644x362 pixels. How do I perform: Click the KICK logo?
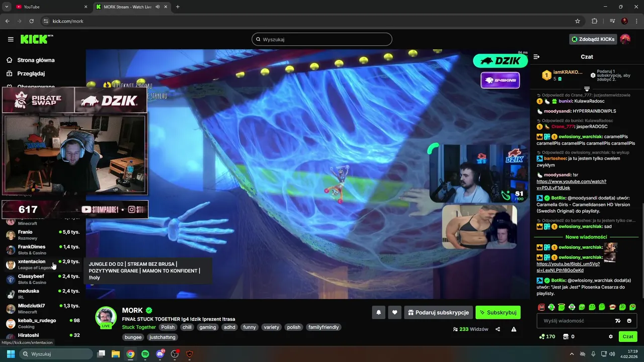tap(37, 39)
